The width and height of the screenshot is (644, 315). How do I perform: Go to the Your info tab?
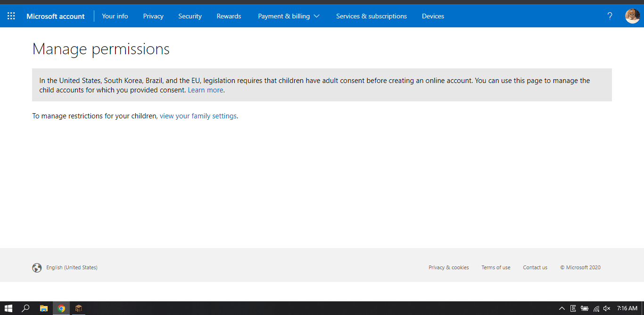pos(115,16)
